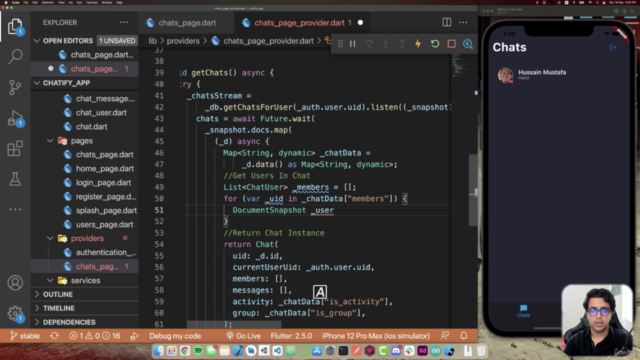Open errors and warnings count in status bar
Viewport: 640px width, 360px height.
94,336
